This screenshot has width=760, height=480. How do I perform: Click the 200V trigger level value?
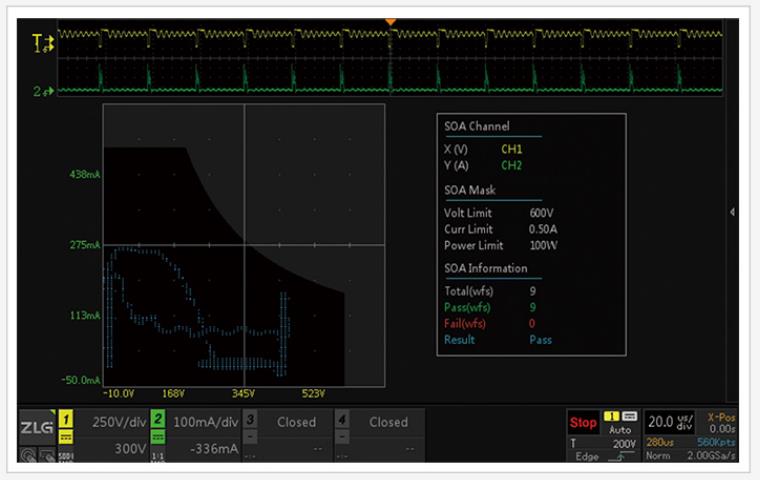(623, 443)
